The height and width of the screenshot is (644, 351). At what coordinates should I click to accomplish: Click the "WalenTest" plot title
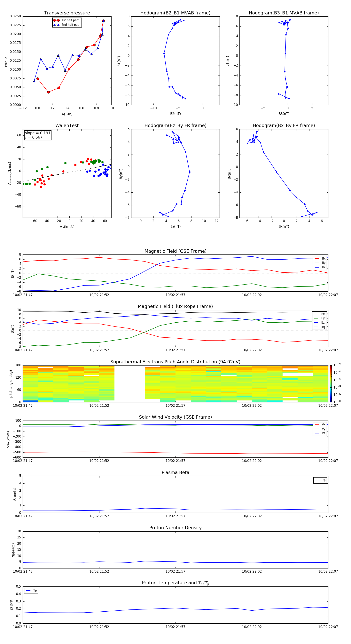[x=67, y=125]
